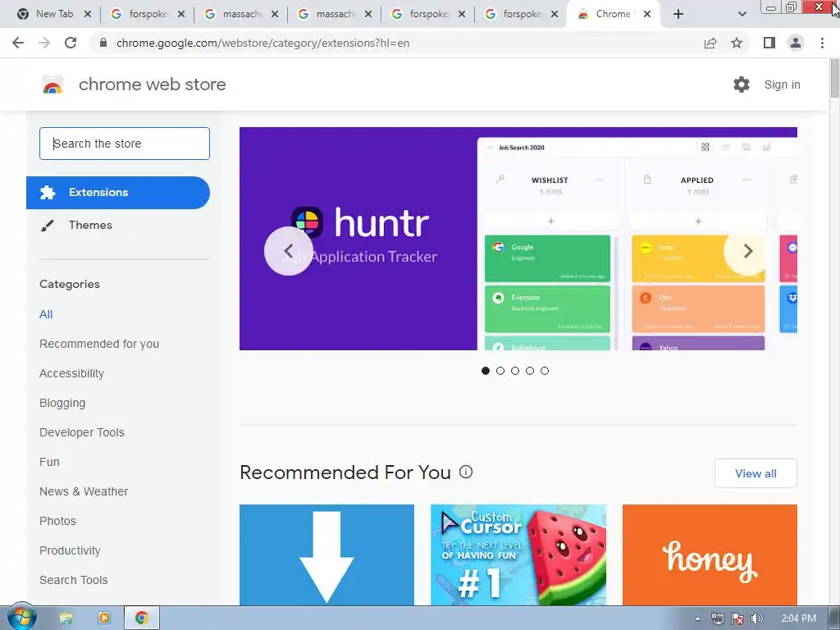Screen dimensions: 840x630
Task: Open the honey extension card
Action: pyautogui.click(x=710, y=555)
